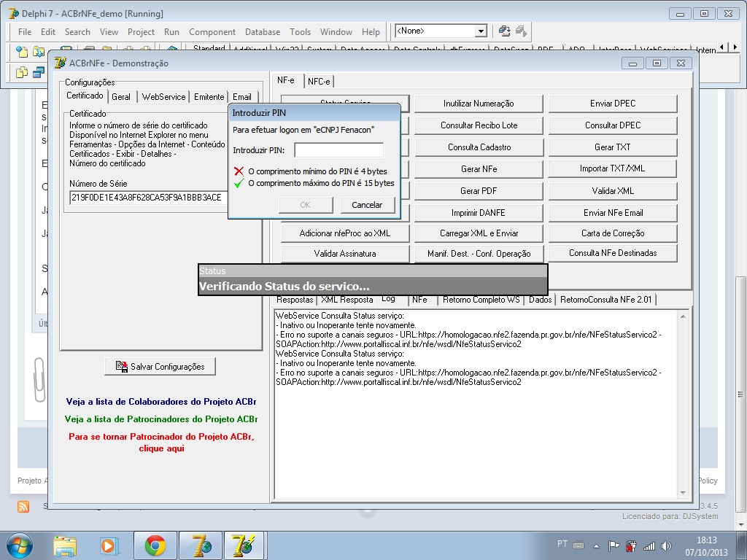
Task: Click the Consultar Recibo Lote button
Action: click(479, 125)
